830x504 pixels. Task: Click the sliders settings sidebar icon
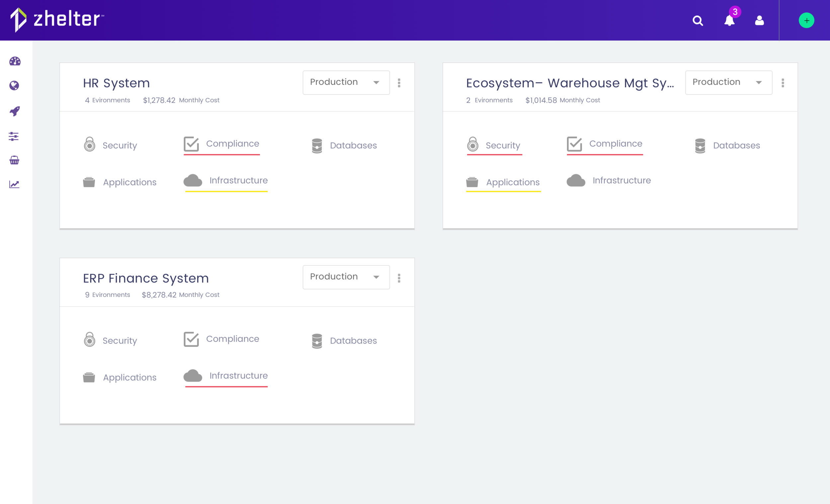click(14, 136)
